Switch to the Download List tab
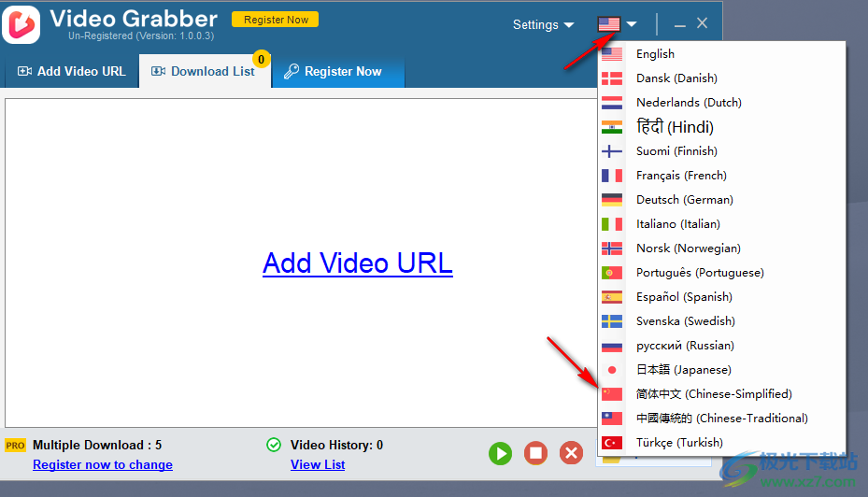 (204, 71)
